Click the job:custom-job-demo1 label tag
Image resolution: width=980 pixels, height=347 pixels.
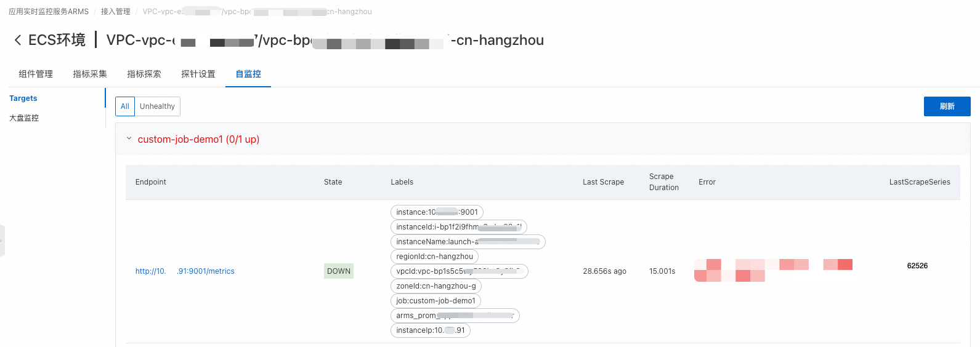(435, 301)
